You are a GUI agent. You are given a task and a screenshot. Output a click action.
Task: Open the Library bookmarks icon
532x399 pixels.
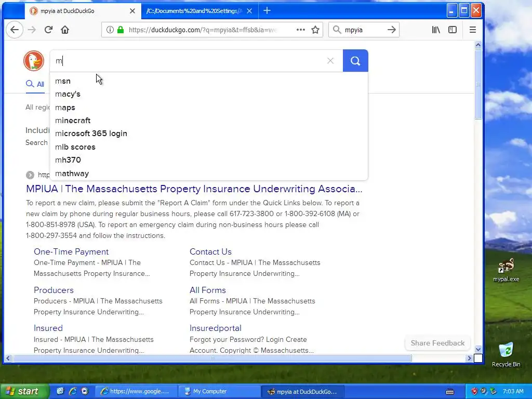tap(436, 30)
